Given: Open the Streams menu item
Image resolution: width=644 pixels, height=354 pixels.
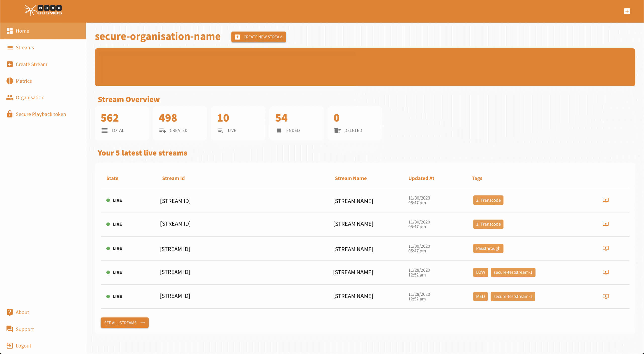Looking at the screenshot, I should coord(25,48).
